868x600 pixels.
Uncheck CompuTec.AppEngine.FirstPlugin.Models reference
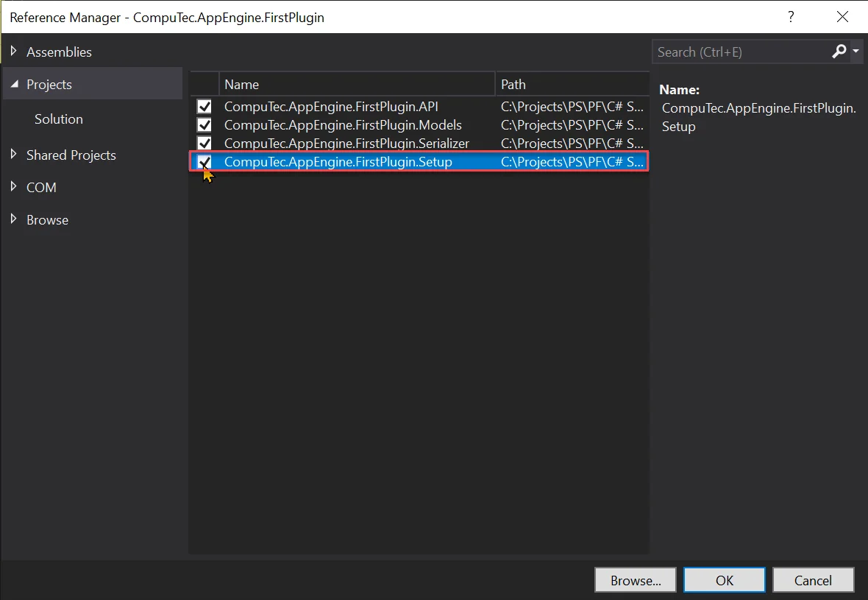click(204, 124)
